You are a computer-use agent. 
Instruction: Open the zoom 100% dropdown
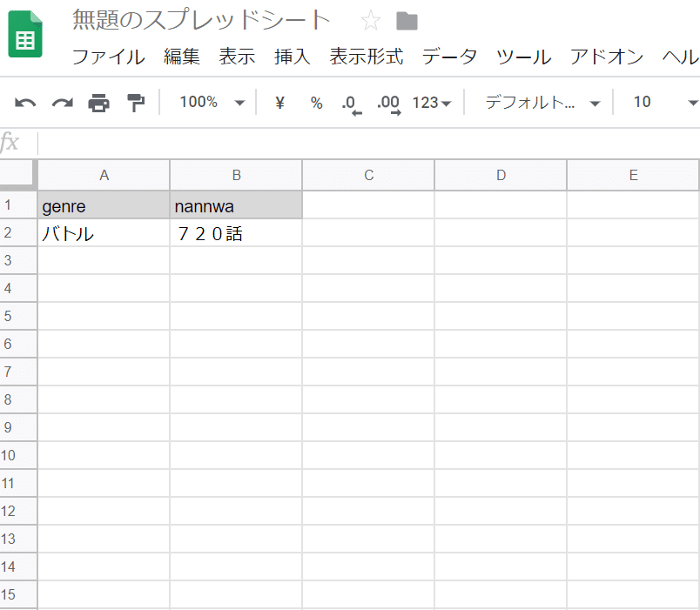coord(212,102)
